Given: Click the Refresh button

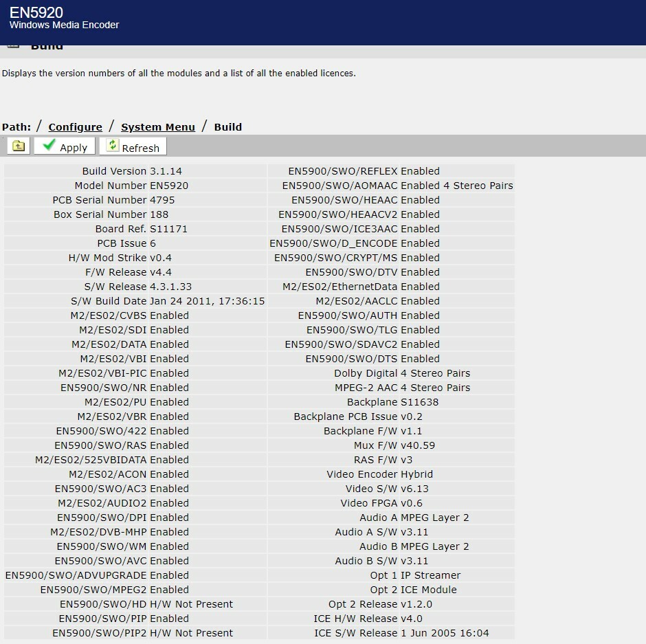Looking at the screenshot, I should pyautogui.click(x=133, y=146).
